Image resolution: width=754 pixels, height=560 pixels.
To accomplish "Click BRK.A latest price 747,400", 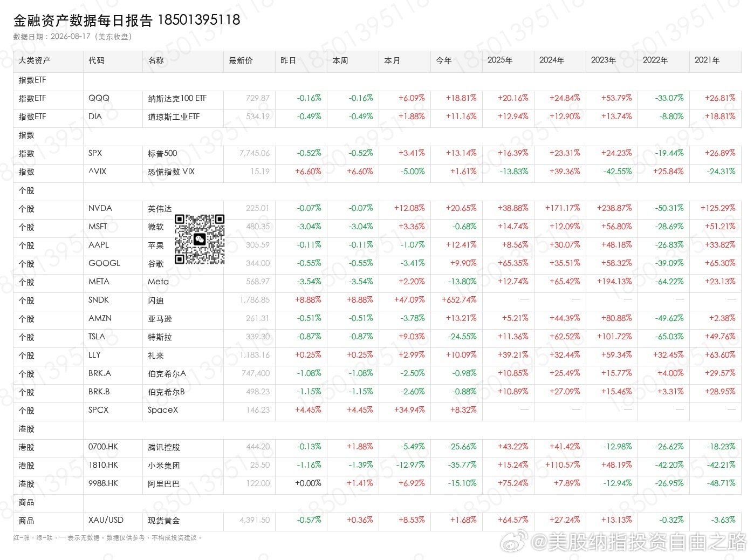I will tap(256, 373).
